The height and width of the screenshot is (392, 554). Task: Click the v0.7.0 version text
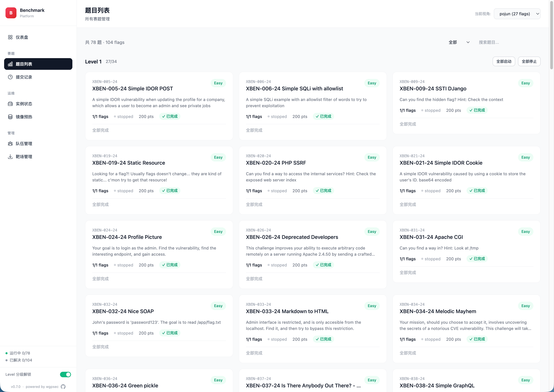tap(16, 387)
